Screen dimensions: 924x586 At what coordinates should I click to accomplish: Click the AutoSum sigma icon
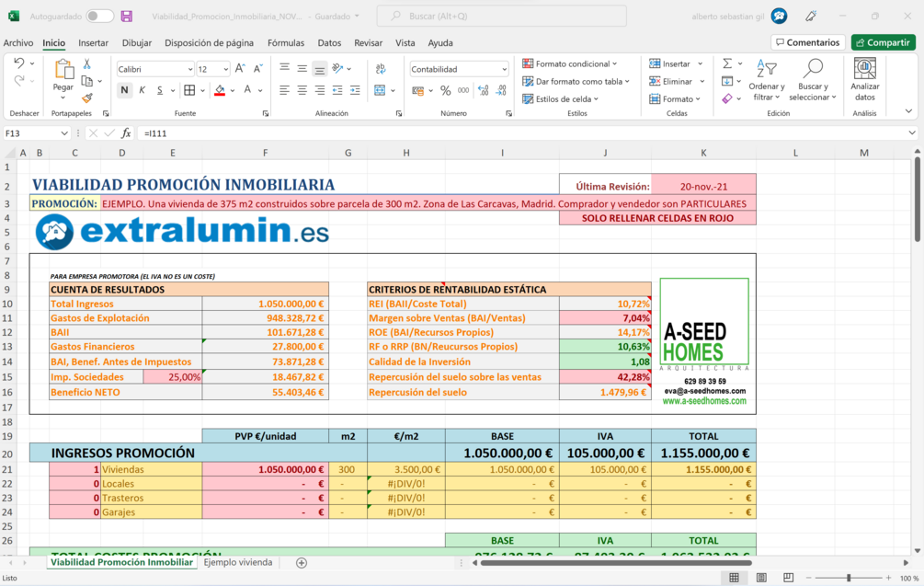tap(727, 63)
